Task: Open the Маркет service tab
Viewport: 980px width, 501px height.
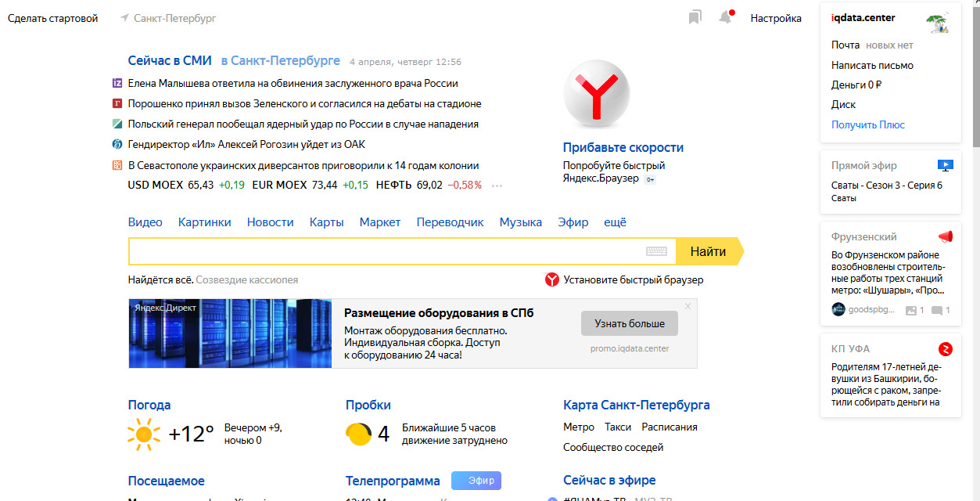Action: click(x=380, y=222)
